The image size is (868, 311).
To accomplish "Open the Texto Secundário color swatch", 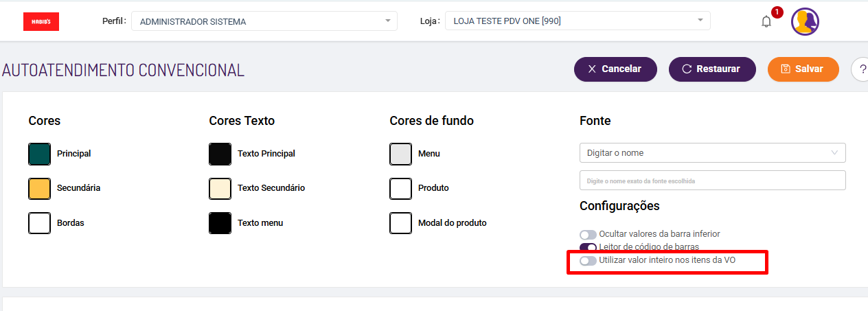I will (x=220, y=188).
